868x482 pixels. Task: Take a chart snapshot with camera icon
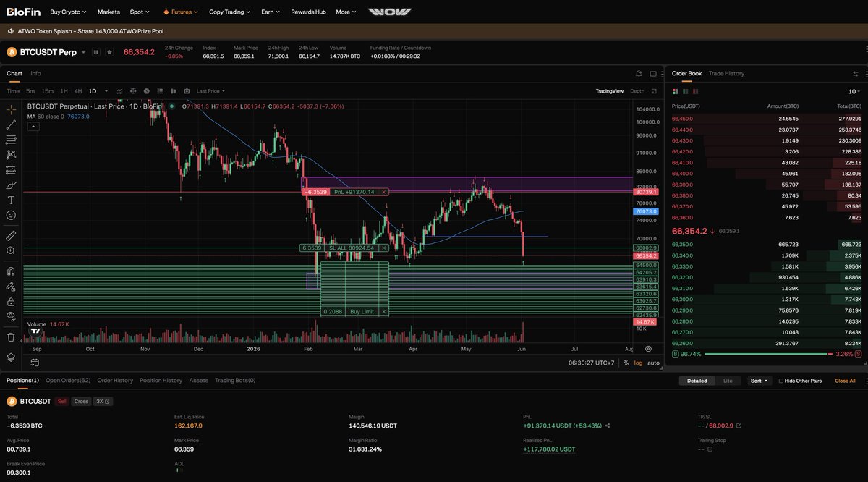[187, 91]
